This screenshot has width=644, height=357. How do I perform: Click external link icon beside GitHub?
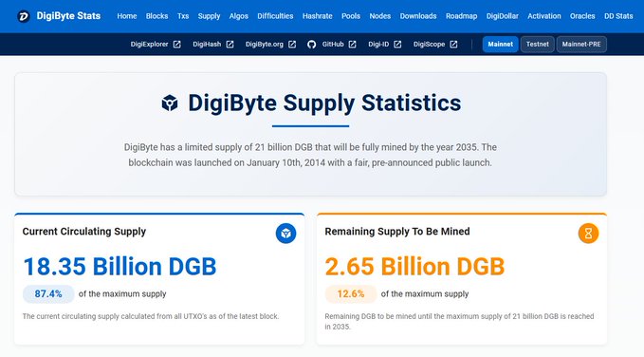tap(353, 45)
